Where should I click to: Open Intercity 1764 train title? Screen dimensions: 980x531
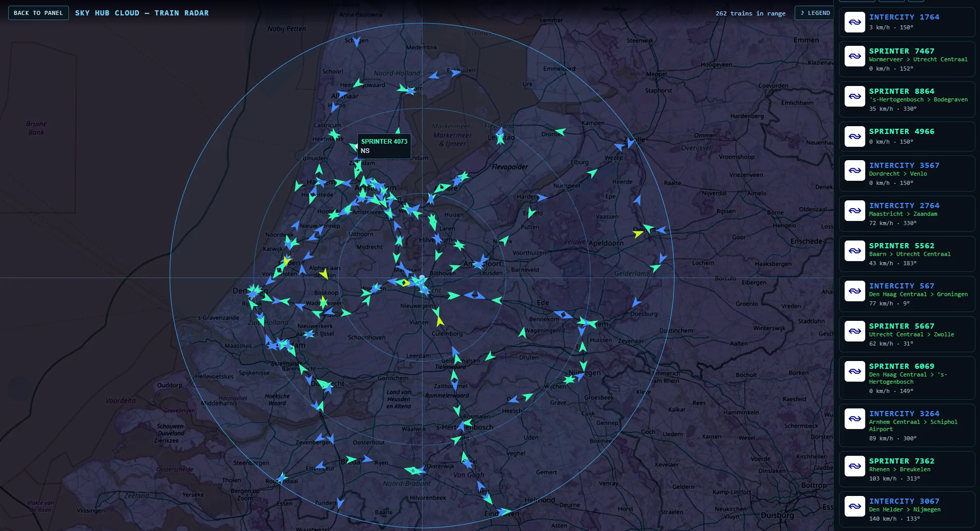pos(904,17)
